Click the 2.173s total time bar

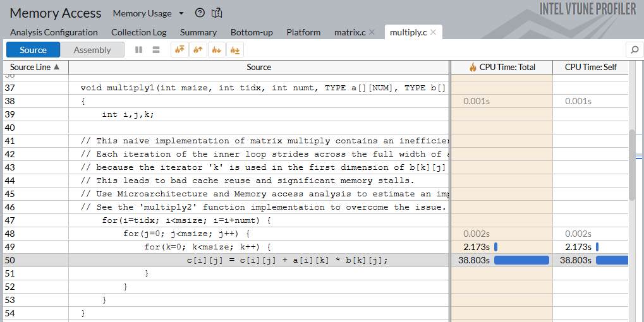pos(495,247)
